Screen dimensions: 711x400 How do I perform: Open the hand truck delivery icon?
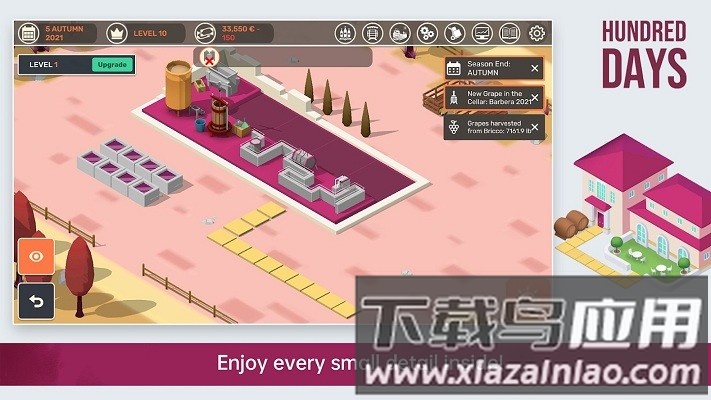[x=454, y=33]
